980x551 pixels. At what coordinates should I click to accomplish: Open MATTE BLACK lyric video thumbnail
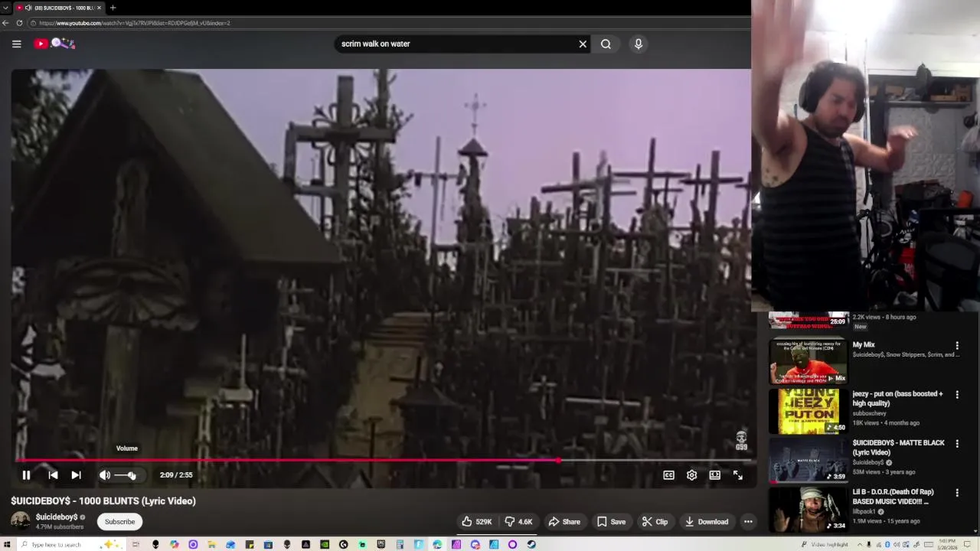click(808, 460)
